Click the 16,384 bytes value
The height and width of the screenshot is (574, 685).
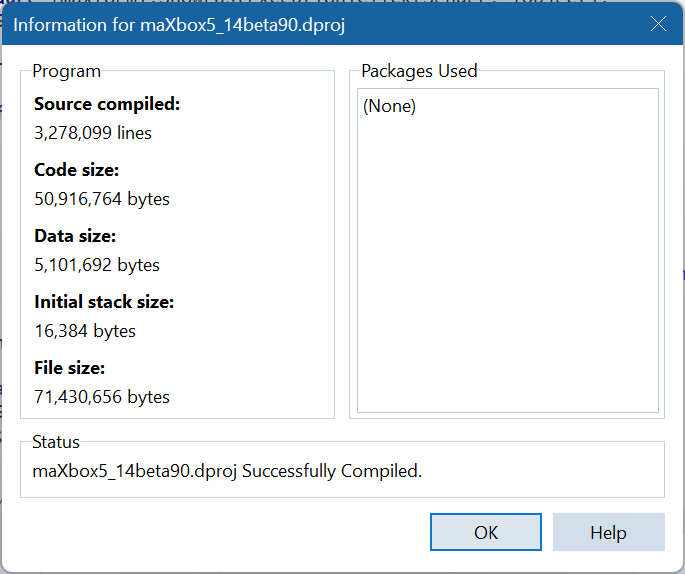85,331
